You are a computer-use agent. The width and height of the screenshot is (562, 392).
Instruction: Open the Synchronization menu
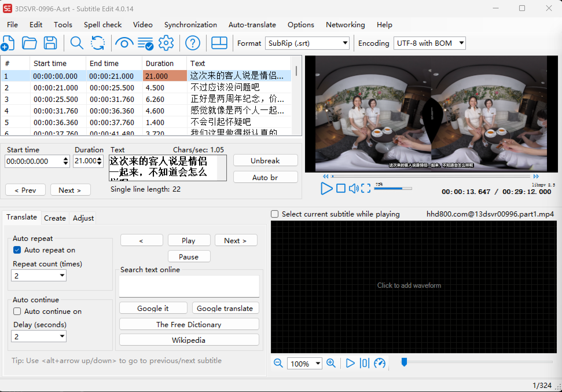(191, 25)
